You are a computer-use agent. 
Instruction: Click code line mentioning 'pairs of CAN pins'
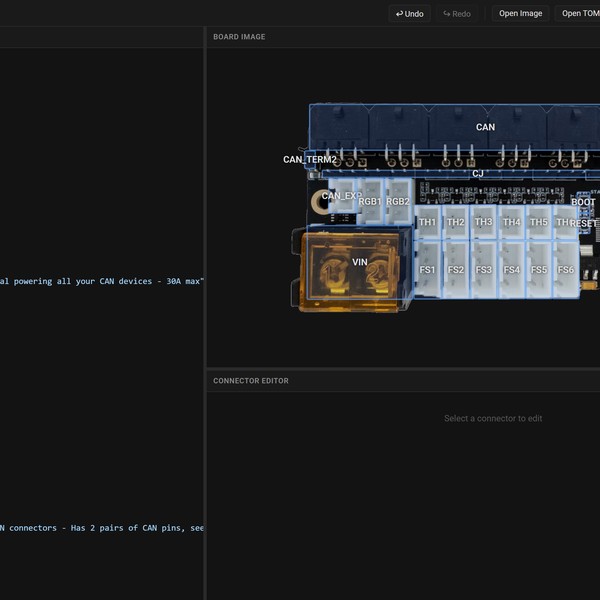101,528
